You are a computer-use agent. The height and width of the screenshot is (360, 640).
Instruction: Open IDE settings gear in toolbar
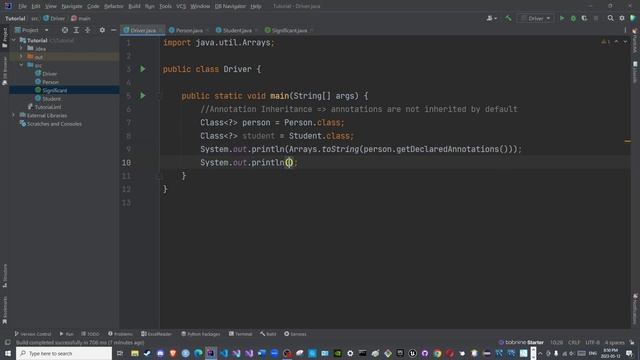pos(622,18)
